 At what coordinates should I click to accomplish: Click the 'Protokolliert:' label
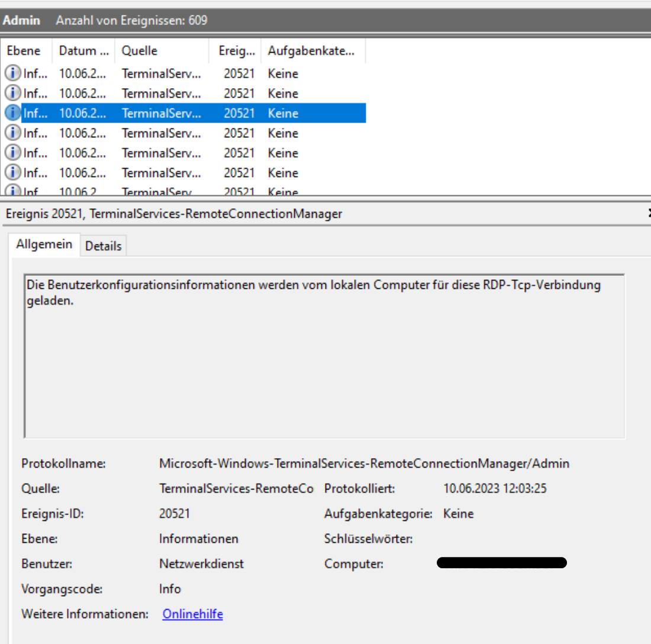click(360, 488)
